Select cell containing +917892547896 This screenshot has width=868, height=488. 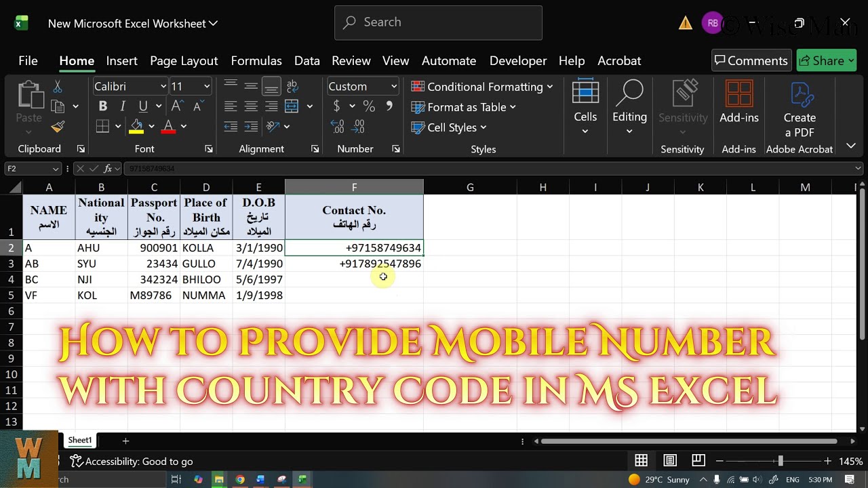[354, 264]
